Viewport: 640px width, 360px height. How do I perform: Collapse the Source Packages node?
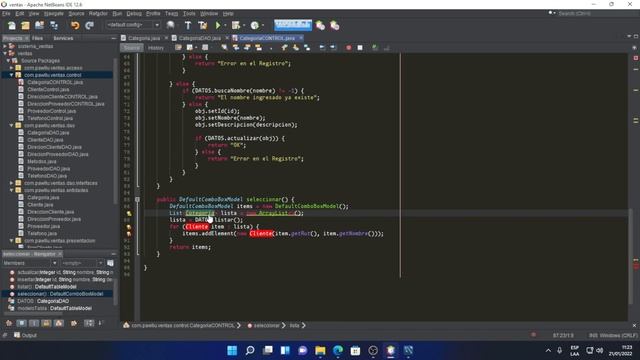coord(8,60)
